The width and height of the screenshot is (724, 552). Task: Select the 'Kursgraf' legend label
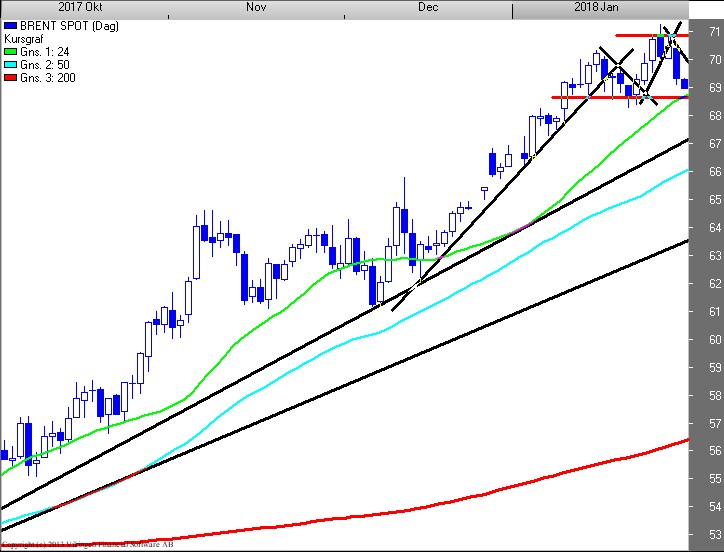point(24,39)
